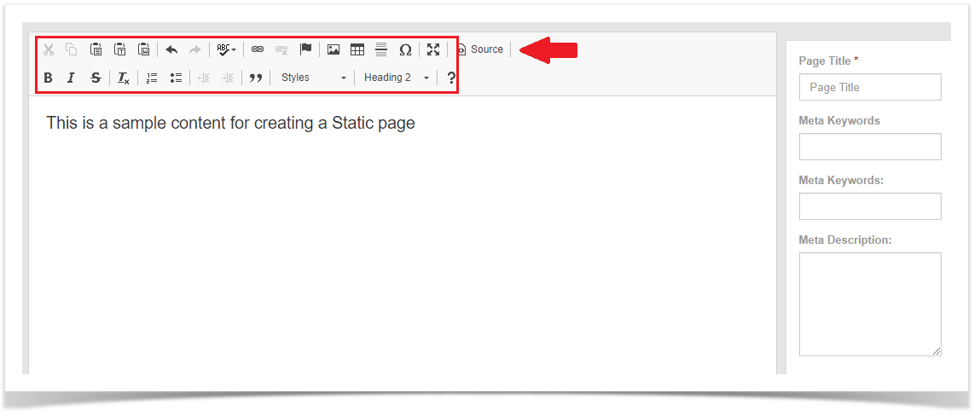
Task: Click the Anchor flag icon
Action: tap(305, 49)
